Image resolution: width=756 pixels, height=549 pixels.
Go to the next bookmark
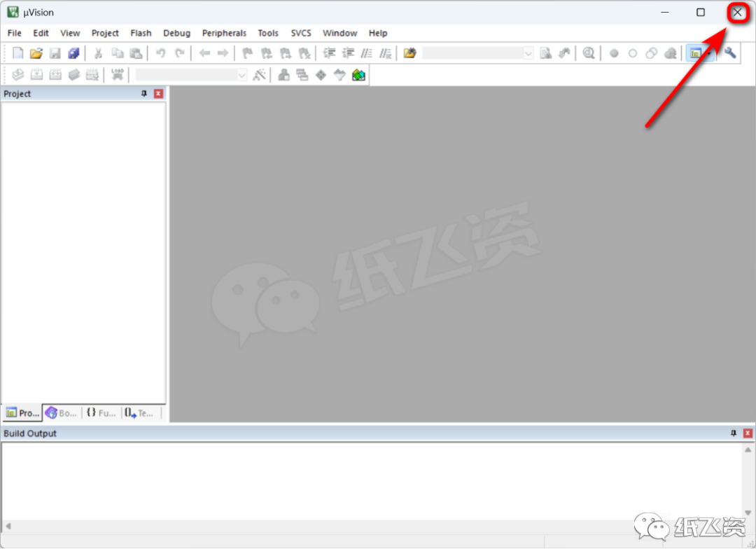(286, 53)
